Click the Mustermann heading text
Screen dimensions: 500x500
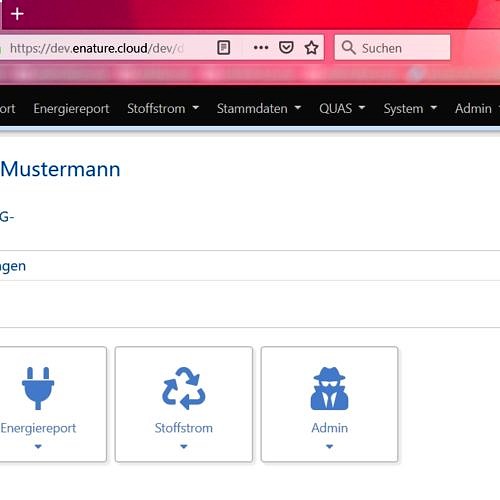pyautogui.click(x=60, y=169)
